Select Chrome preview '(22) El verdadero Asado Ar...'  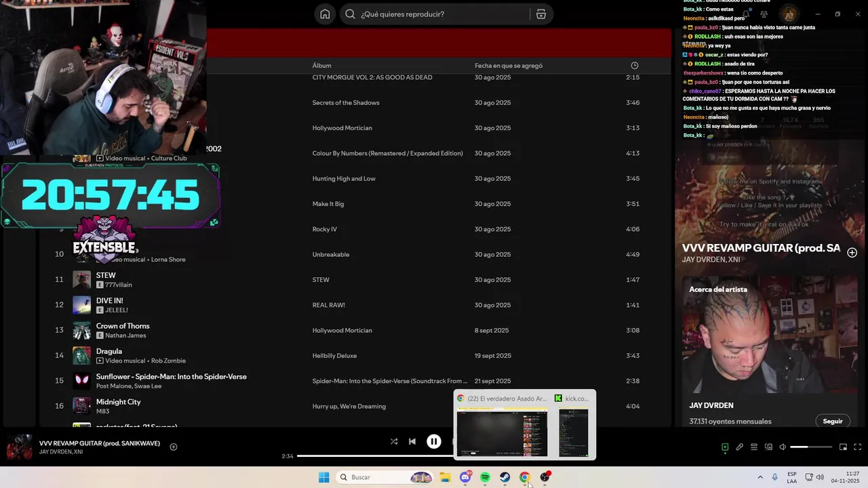coord(502,425)
